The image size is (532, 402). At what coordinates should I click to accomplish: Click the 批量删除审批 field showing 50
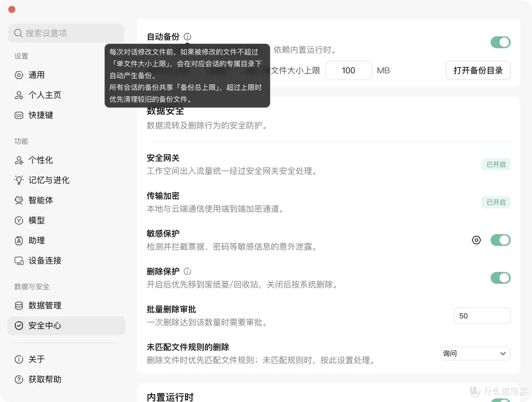pos(482,316)
